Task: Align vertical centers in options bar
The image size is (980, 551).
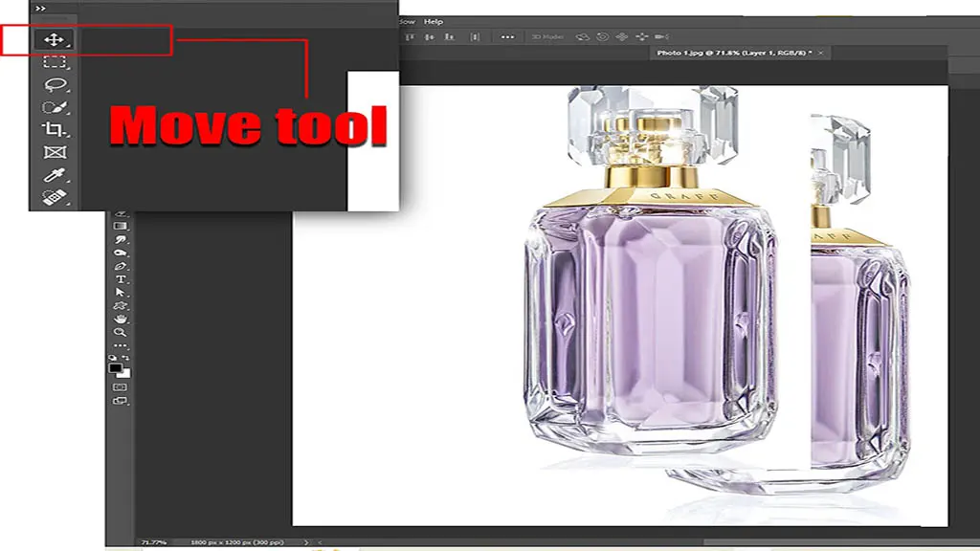Action: click(430, 37)
